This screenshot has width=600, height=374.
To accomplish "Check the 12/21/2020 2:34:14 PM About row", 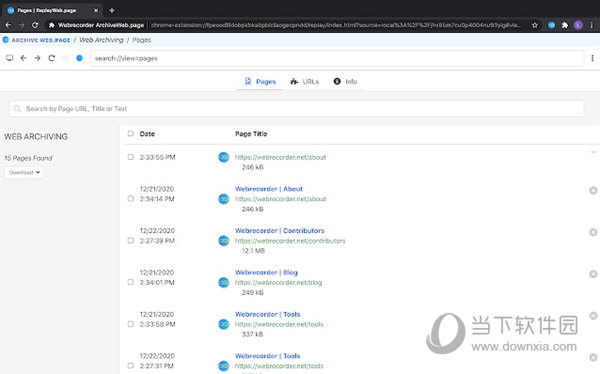I will (130, 199).
